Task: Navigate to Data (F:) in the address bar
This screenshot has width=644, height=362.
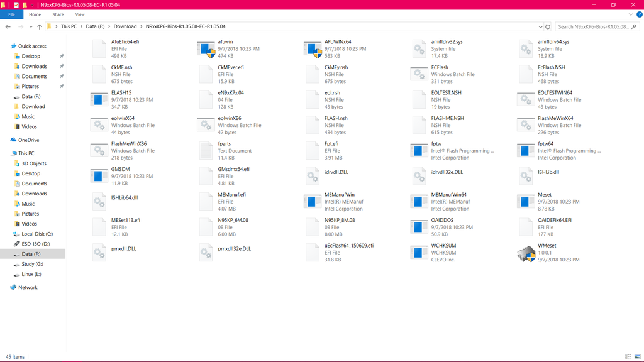Action: pyautogui.click(x=95, y=26)
